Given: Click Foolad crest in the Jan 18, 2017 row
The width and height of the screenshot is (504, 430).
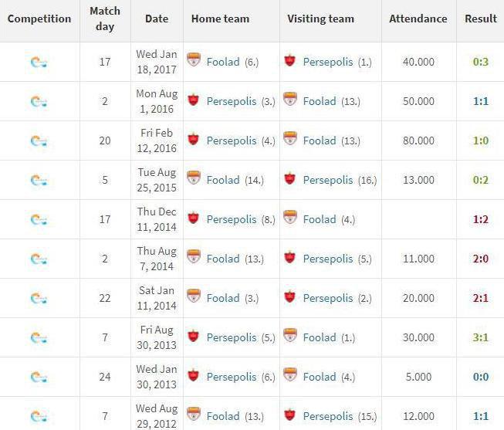Looking at the screenshot, I should point(194,59).
